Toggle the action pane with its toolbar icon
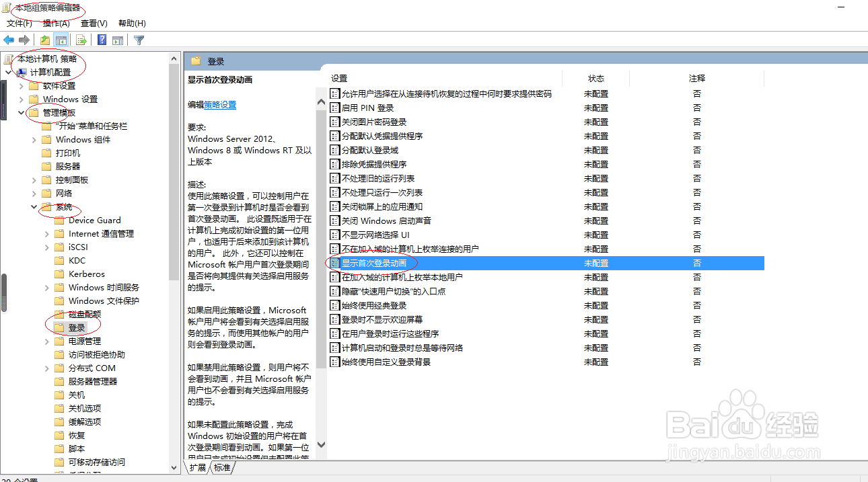Image resolution: width=868 pixels, height=482 pixels. pos(118,40)
